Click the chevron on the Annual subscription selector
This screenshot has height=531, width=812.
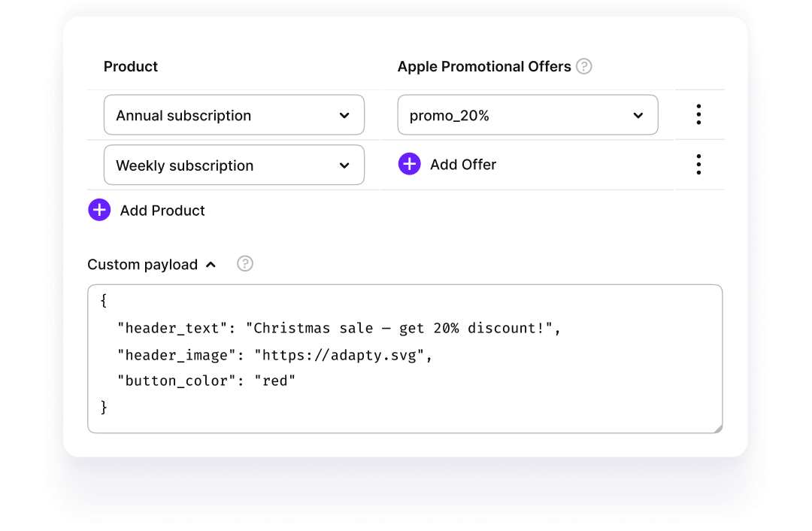(344, 115)
